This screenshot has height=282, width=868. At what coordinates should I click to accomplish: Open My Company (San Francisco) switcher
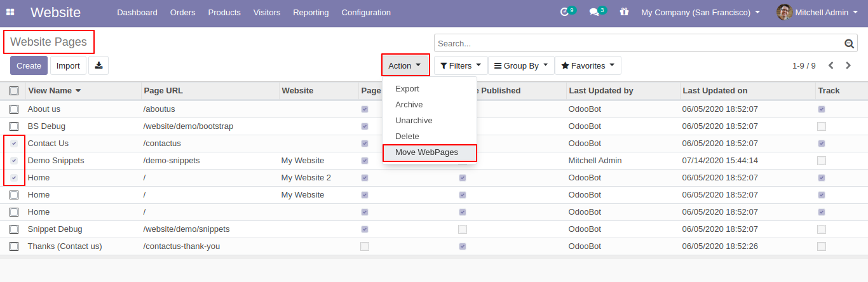pyautogui.click(x=700, y=12)
